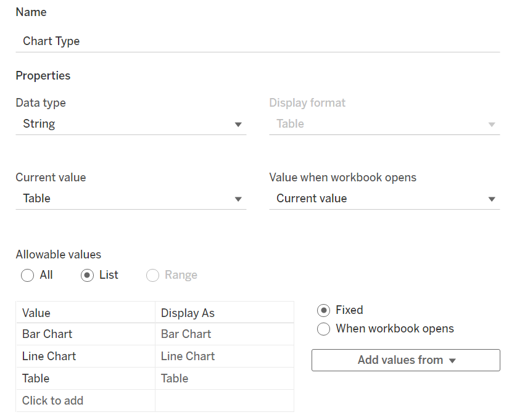This screenshot has height=420, width=517.
Task: Open the Data type String dropdown
Action: point(131,124)
